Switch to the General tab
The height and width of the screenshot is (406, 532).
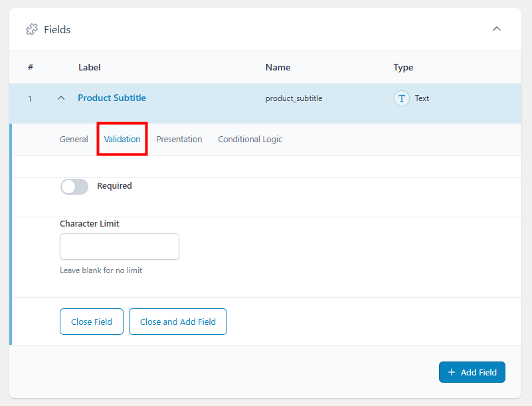[x=74, y=139]
